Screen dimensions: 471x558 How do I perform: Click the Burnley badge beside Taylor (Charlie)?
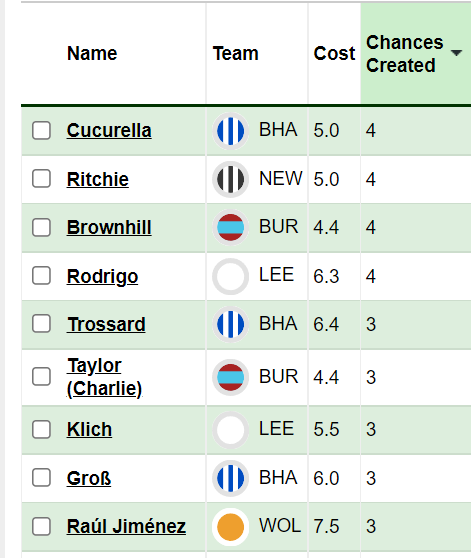point(231,377)
